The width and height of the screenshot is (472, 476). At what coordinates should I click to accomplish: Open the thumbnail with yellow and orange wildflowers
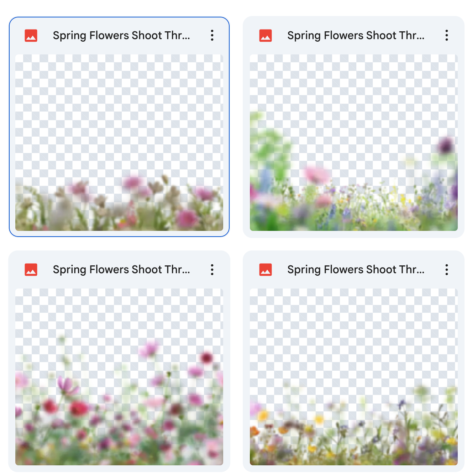coord(354,377)
